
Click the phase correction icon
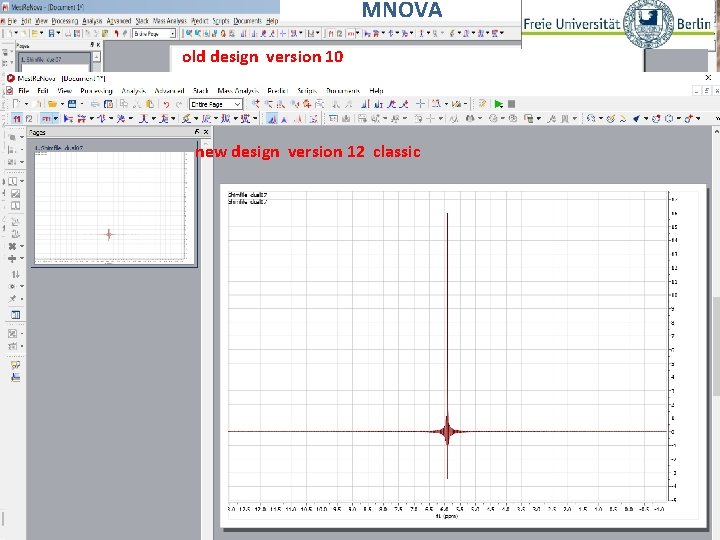click(101, 119)
